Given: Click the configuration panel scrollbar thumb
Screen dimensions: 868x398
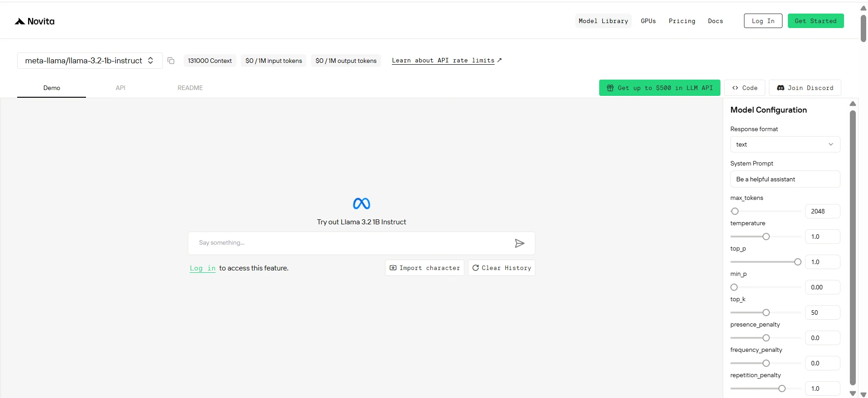Looking at the screenshot, I should click(853, 247).
